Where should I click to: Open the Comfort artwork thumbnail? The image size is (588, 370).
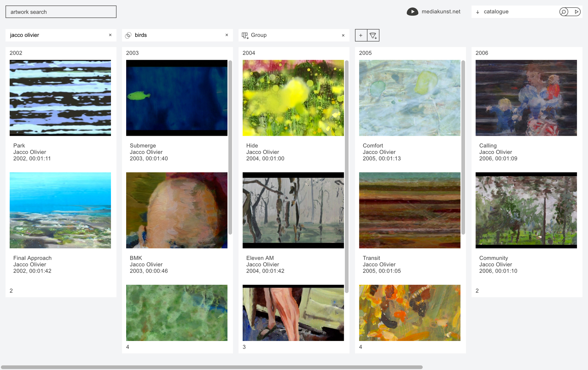coord(410,98)
